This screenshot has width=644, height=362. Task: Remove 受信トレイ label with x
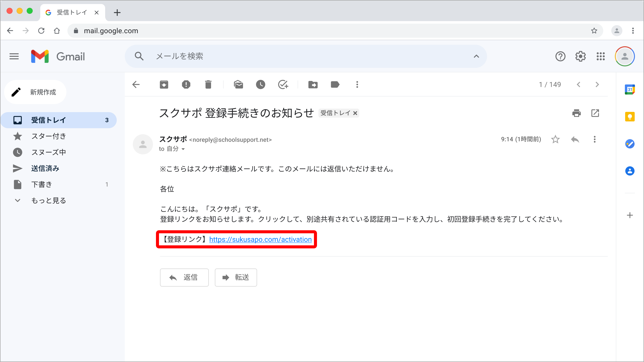pyautogui.click(x=355, y=113)
